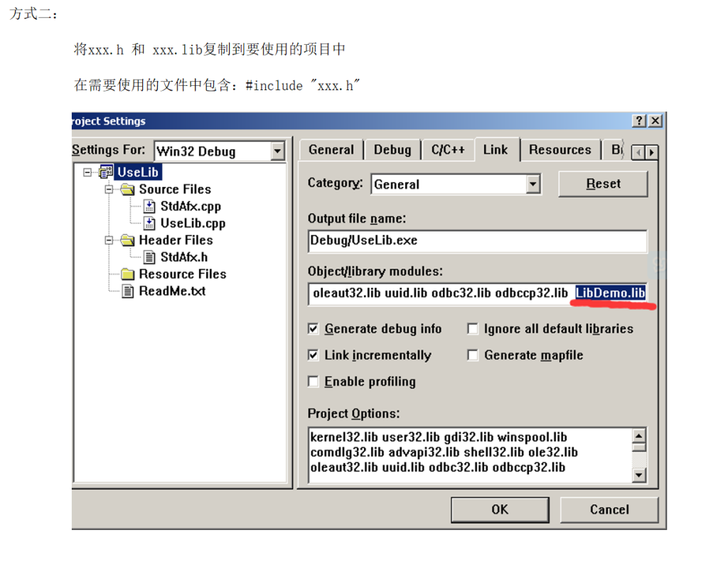Collapse the Source Files tree node
Screen dimensions: 728x564
109,189
